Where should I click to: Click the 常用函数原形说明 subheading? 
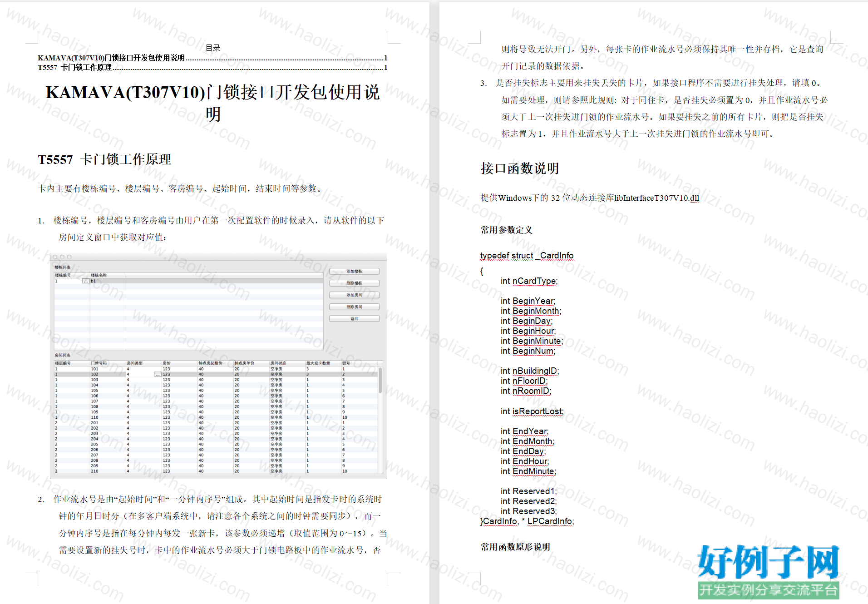tap(515, 547)
